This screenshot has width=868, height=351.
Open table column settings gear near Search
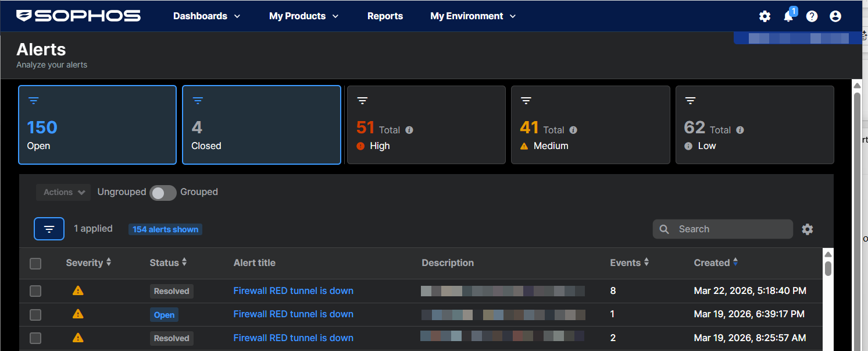[808, 229]
